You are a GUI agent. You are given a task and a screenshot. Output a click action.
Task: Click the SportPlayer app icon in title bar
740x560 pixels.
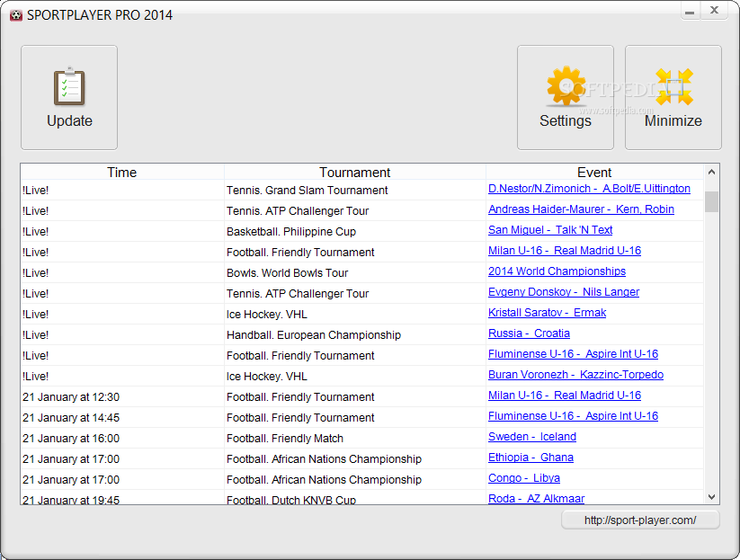pos(16,15)
